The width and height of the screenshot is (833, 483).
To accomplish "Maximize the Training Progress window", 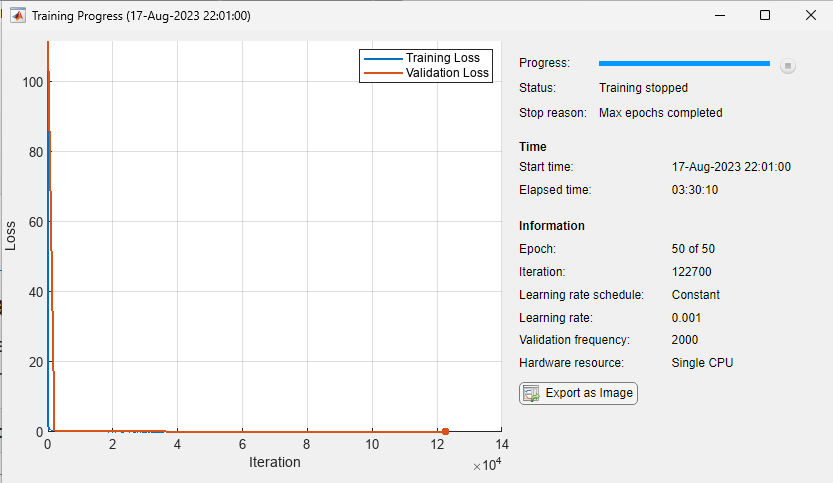I will tap(765, 15).
